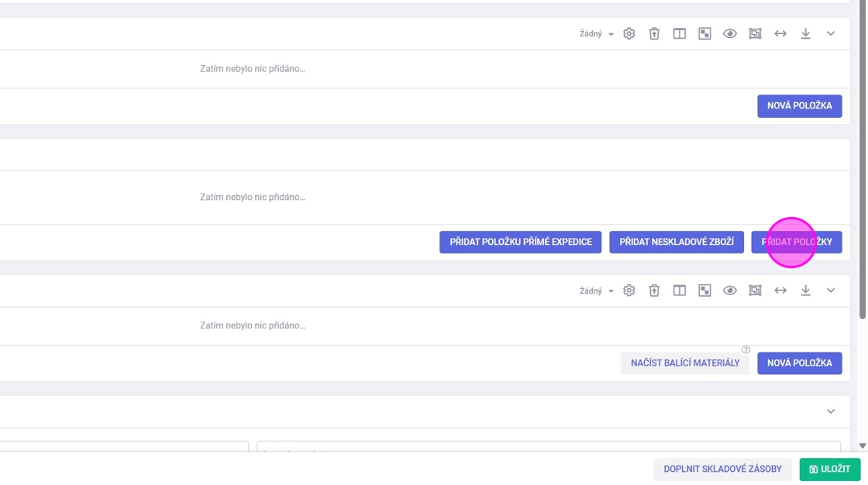Click the vertical scrollbar down arrow
This screenshot has height=485, width=868.
point(863,446)
